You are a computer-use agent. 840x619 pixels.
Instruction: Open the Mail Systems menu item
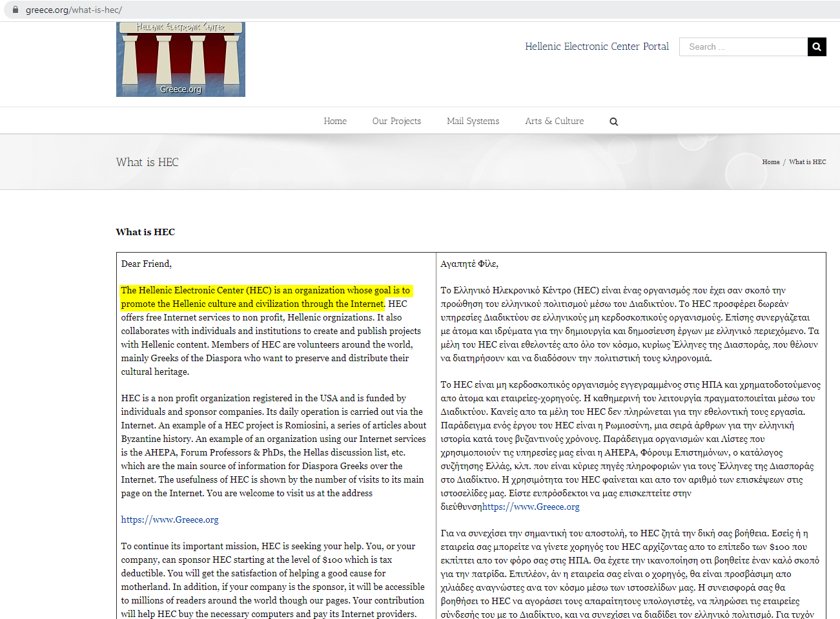coord(473,121)
